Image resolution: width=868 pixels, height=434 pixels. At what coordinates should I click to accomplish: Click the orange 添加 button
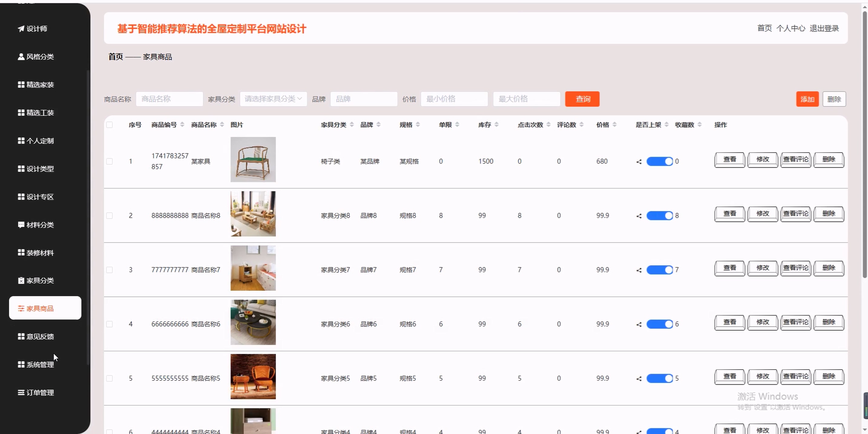point(807,99)
